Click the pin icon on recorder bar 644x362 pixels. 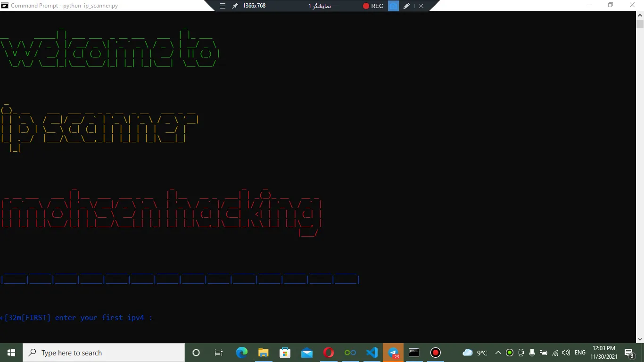pos(235,6)
